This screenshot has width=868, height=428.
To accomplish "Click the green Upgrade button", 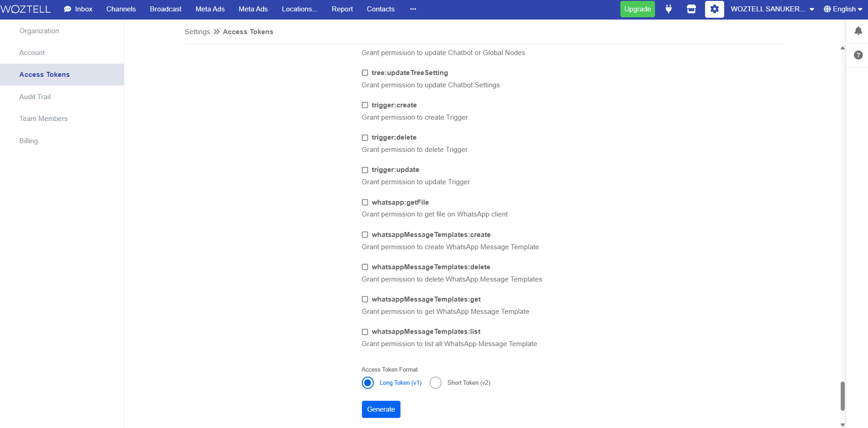I will pyautogui.click(x=637, y=9).
